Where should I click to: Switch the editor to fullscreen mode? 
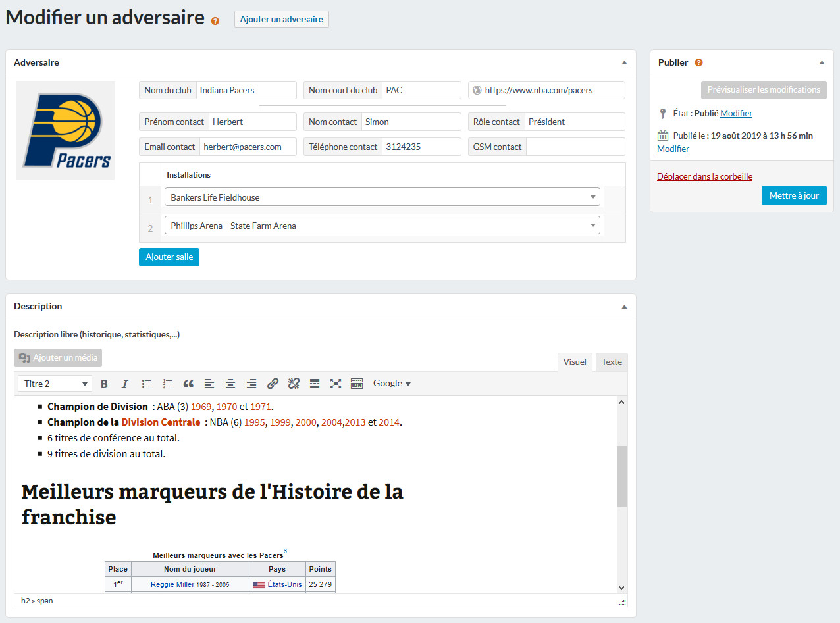pos(336,384)
